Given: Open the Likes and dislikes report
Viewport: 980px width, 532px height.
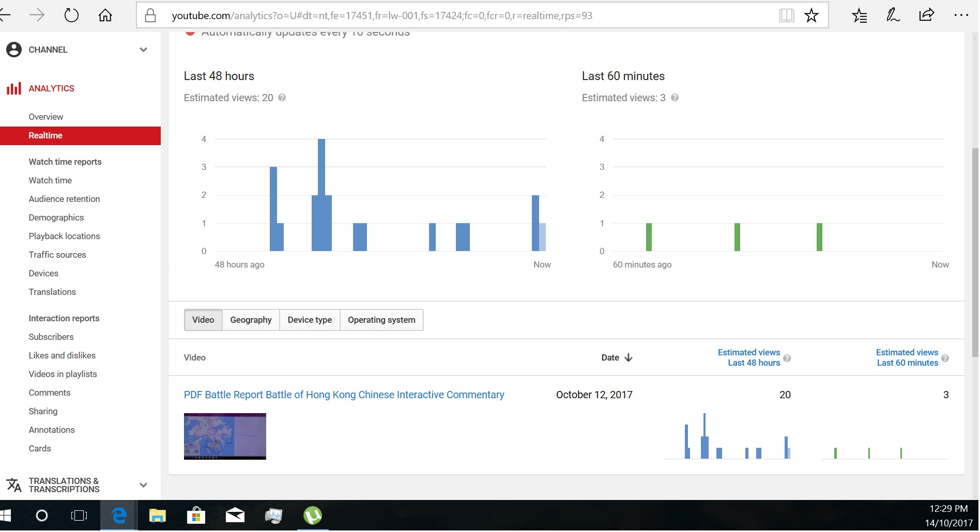Looking at the screenshot, I should point(62,355).
